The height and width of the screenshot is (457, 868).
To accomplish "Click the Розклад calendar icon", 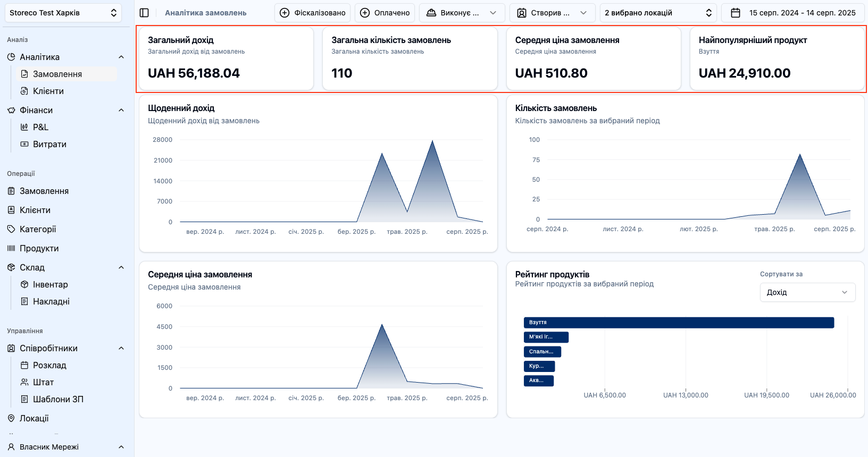I will coord(24,365).
